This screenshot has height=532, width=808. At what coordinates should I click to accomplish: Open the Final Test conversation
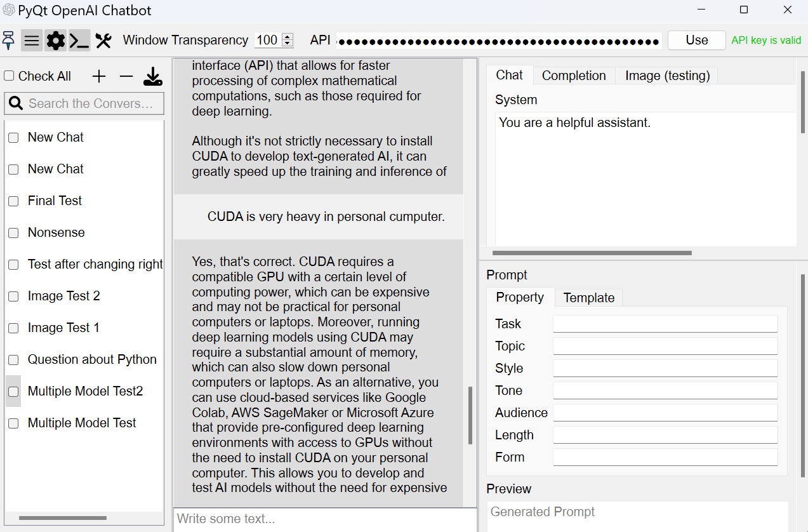click(55, 201)
